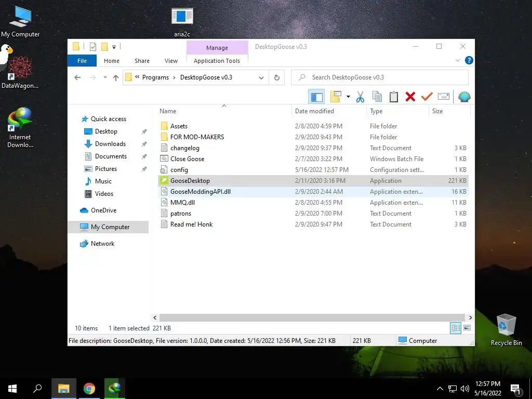Sort files by Name column

(x=224, y=111)
